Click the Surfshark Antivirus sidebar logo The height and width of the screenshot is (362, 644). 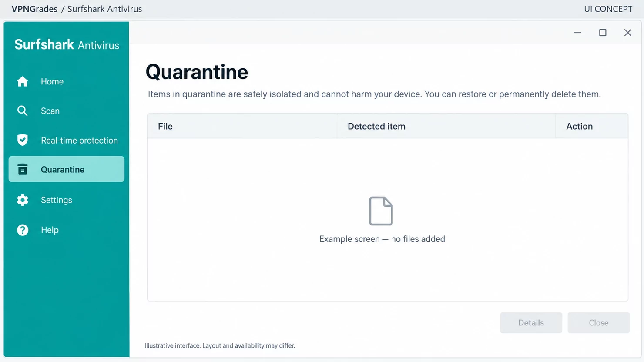[x=67, y=45]
